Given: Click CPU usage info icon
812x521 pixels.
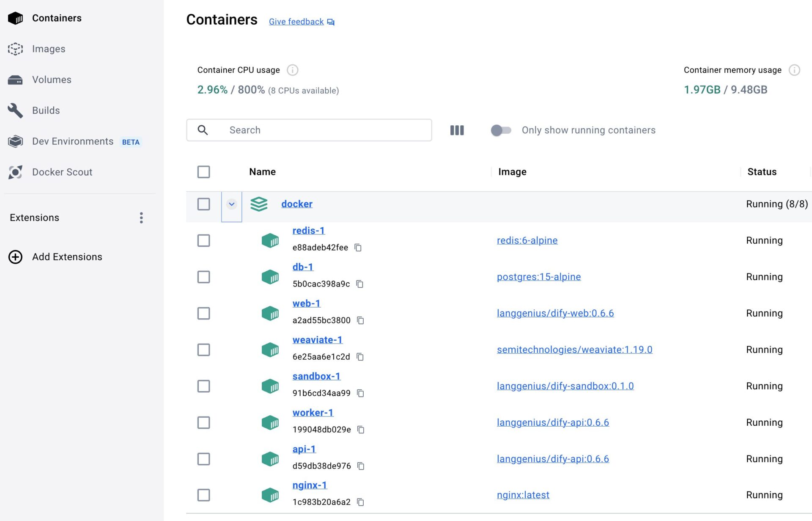Looking at the screenshot, I should click(x=292, y=70).
